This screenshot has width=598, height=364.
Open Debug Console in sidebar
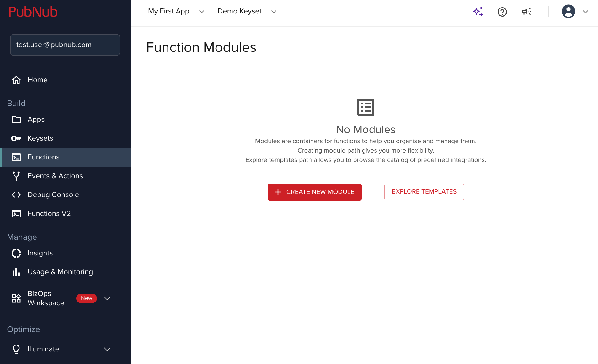click(65, 195)
